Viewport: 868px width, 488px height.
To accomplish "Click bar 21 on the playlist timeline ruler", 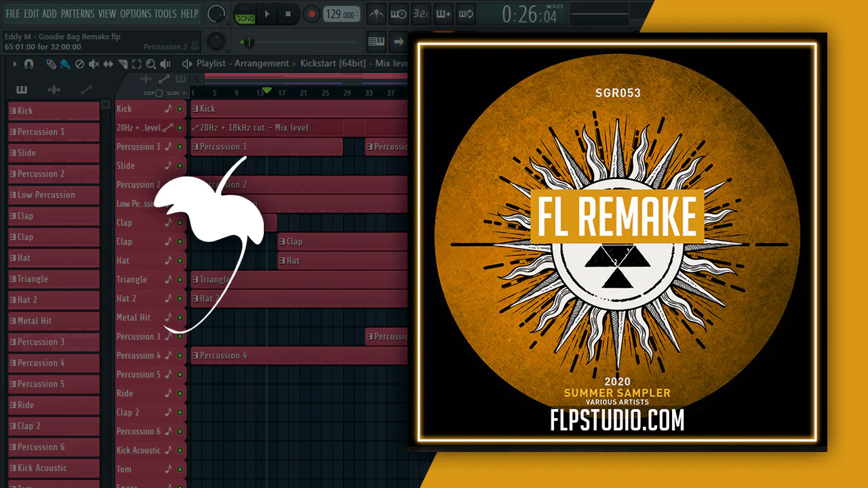I will pyautogui.click(x=303, y=93).
